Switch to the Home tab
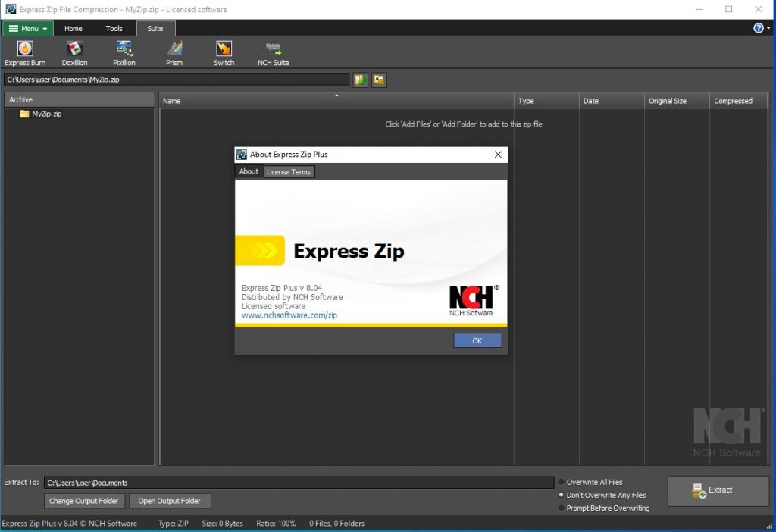The width and height of the screenshot is (776, 532). (74, 28)
